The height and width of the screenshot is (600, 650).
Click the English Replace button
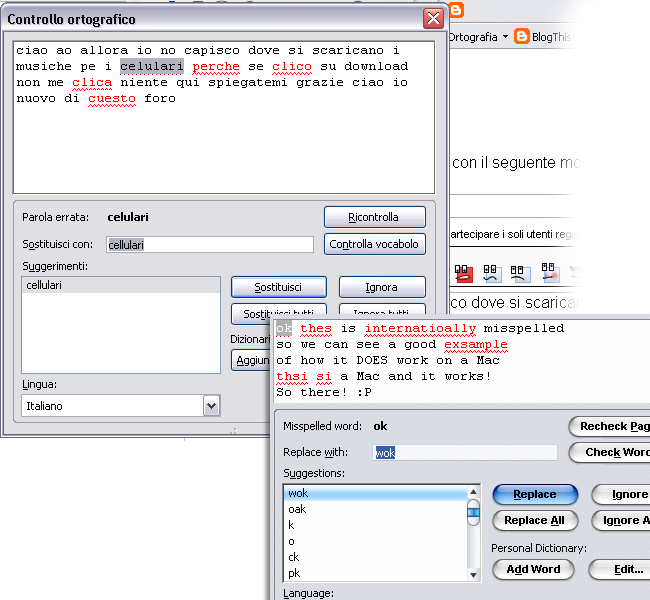535,495
